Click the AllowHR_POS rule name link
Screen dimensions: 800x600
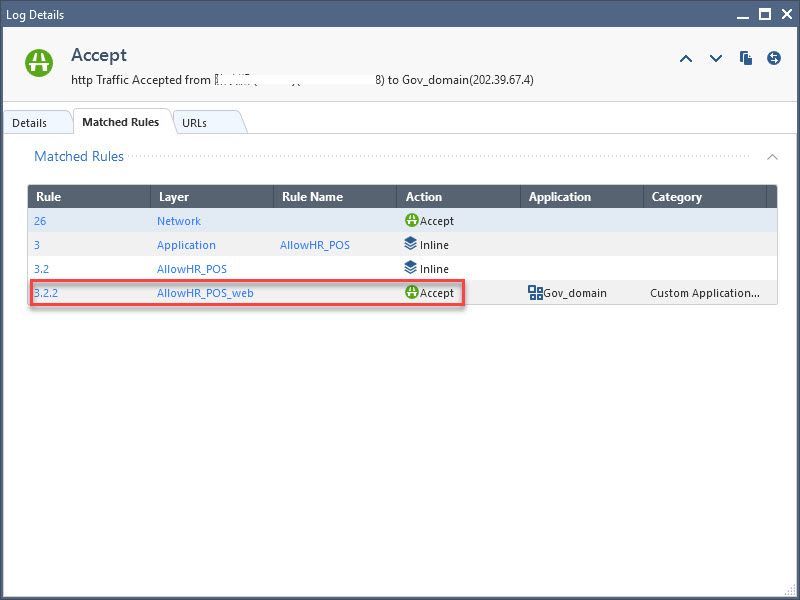pyautogui.click(x=315, y=245)
